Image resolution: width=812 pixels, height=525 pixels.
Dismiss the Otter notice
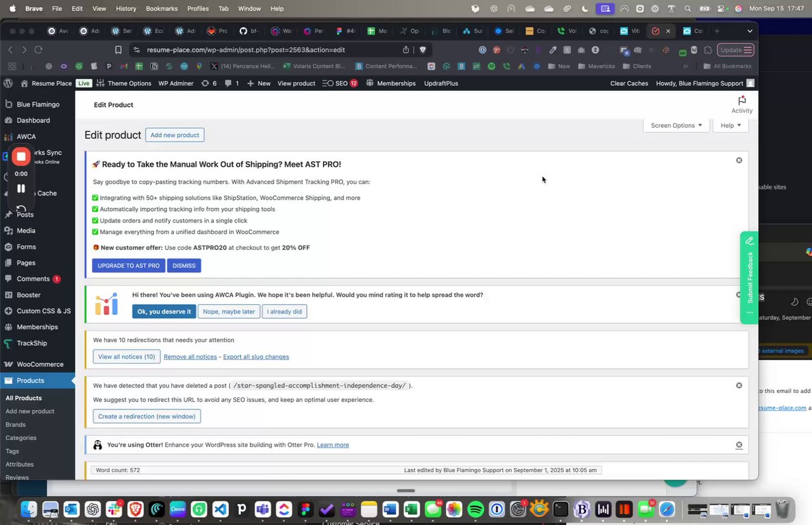point(739,445)
